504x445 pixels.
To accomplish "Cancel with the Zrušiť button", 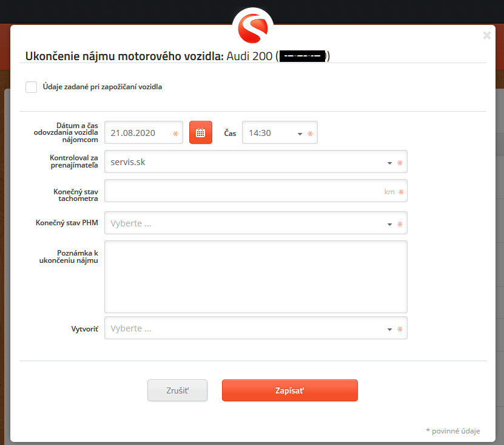I will tap(178, 390).
